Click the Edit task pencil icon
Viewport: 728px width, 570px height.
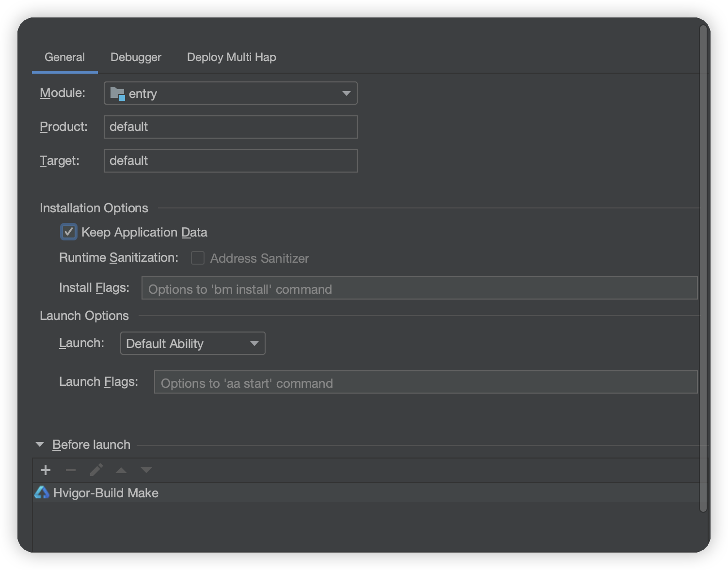point(96,470)
